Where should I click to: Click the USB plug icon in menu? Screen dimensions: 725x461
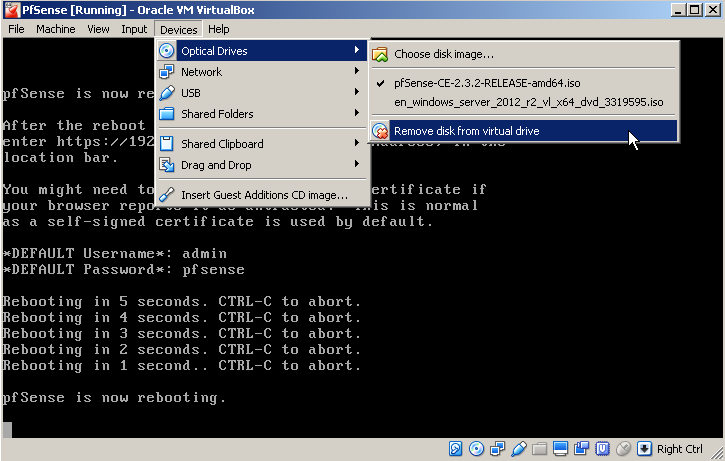click(x=166, y=93)
